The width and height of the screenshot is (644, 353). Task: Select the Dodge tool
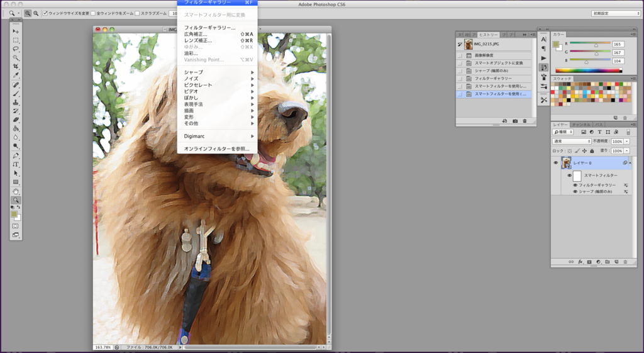click(x=16, y=145)
